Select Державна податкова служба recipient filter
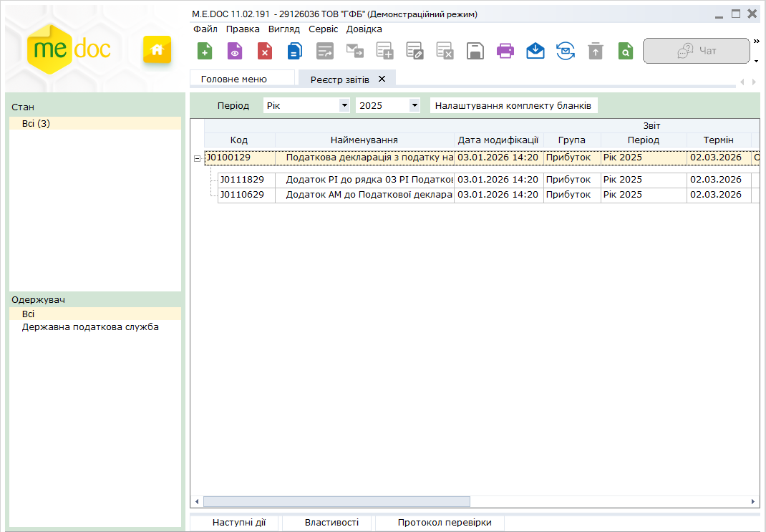This screenshot has width=766, height=532. [x=90, y=327]
